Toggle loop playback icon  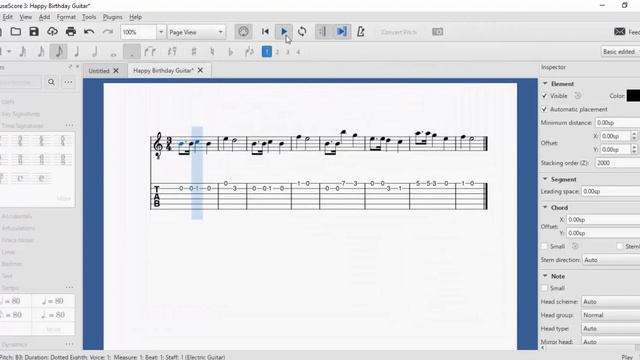[x=302, y=31]
